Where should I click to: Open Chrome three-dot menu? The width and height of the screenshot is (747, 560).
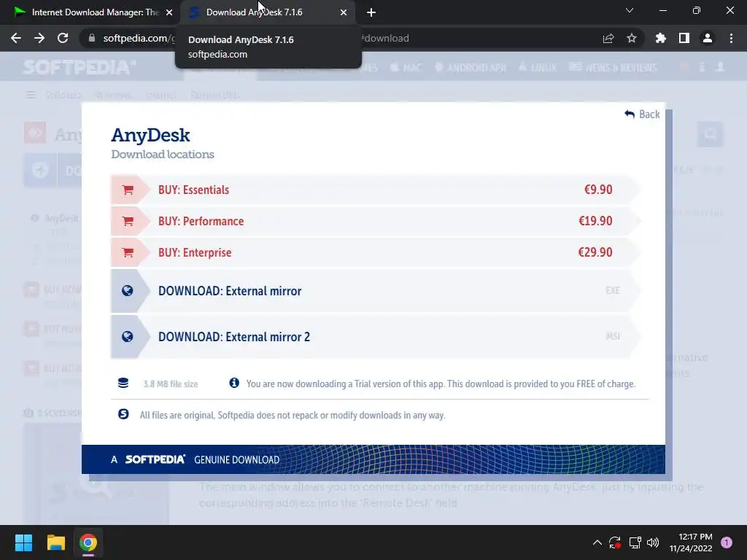pyautogui.click(x=731, y=38)
